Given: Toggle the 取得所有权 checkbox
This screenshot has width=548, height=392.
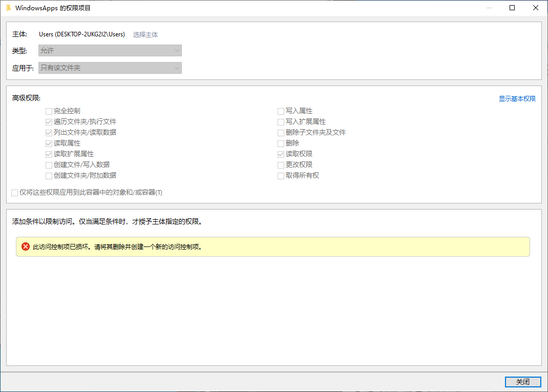Looking at the screenshot, I should click(x=281, y=176).
